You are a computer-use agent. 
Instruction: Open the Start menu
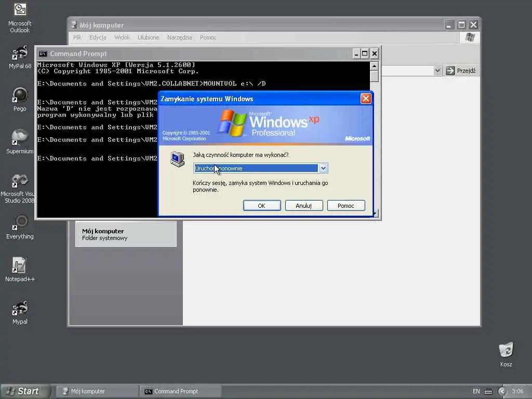click(25, 391)
